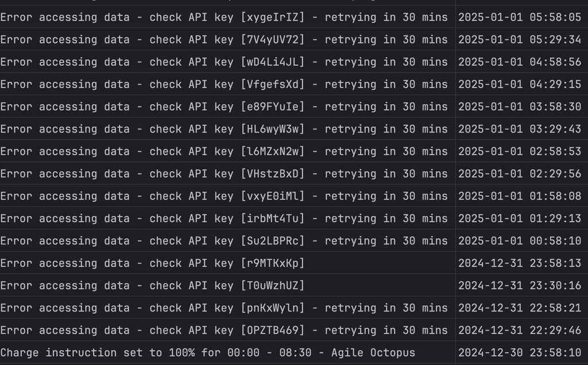Click the error message with key r9MTKxKp
The height and width of the screenshot is (365, 588).
152,263
